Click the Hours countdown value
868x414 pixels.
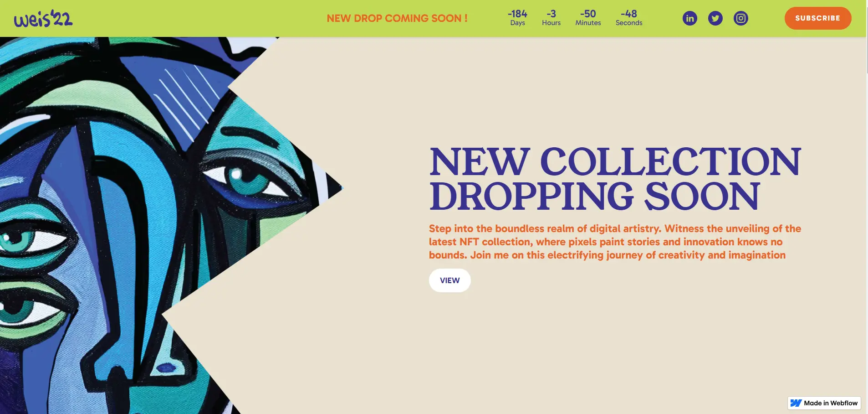tap(551, 14)
